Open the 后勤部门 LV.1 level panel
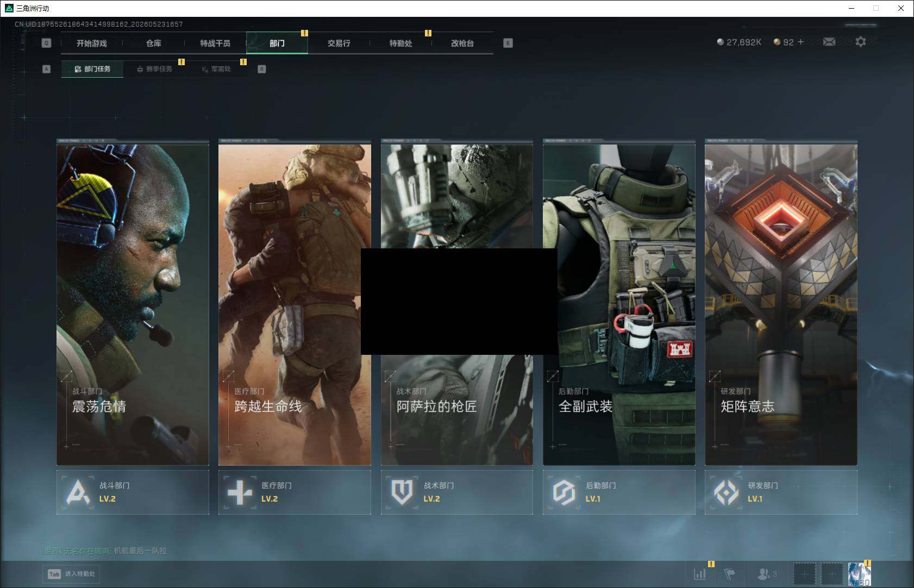This screenshot has width=914, height=588. tap(619, 492)
